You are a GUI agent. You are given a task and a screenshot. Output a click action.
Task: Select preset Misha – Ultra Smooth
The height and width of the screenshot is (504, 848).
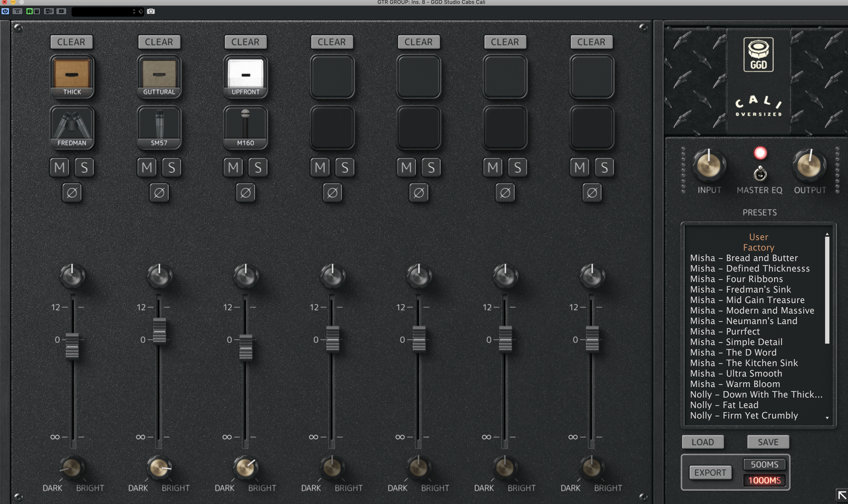point(736,373)
